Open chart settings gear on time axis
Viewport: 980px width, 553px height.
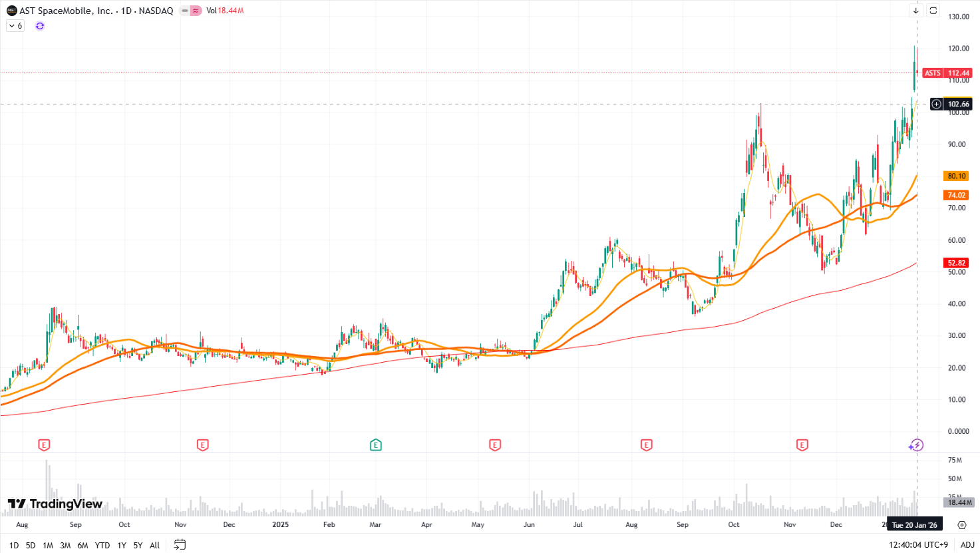click(962, 525)
